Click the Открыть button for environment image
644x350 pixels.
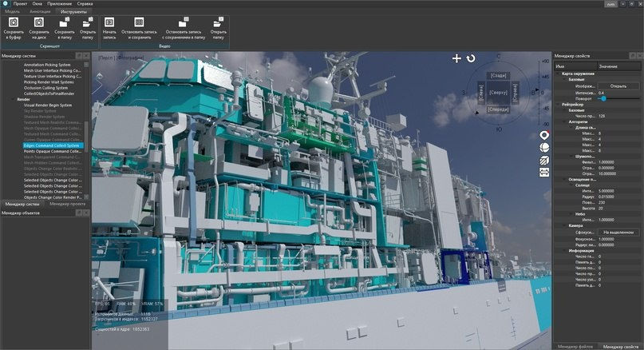coord(618,86)
